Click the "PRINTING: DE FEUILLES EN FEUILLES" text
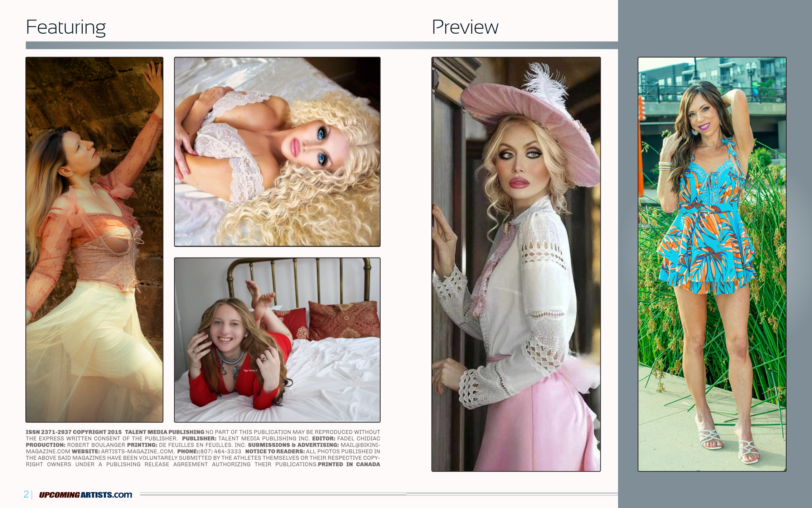The height and width of the screenshot is (508, 812). [x=179, y=445]
